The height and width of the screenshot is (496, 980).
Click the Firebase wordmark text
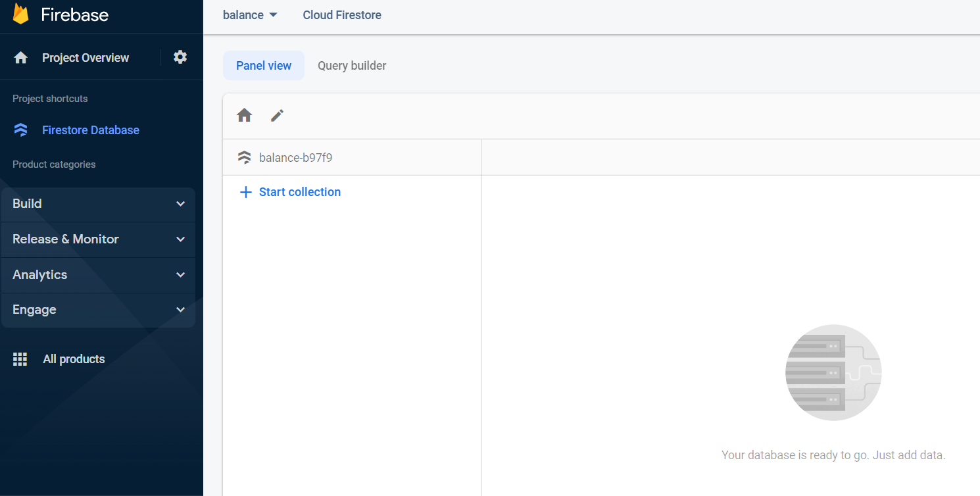tap(75, 14)
